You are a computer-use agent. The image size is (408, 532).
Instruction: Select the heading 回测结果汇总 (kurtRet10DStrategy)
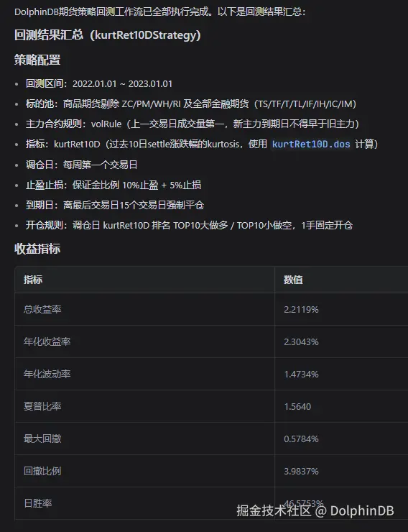pyautogui.click(x=108, y=35)
